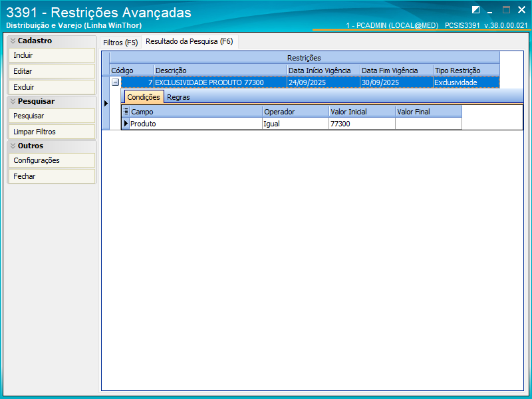Click the Campo column header
The width and height of the screenshot is (532, 399).
pos(196,112)
